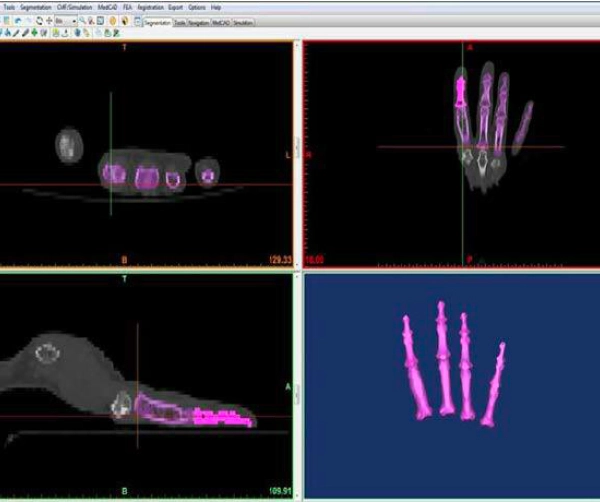Select the Navigation tab
Image resolution: width=600 pixels, height=502 pixels.
point(197,21)
